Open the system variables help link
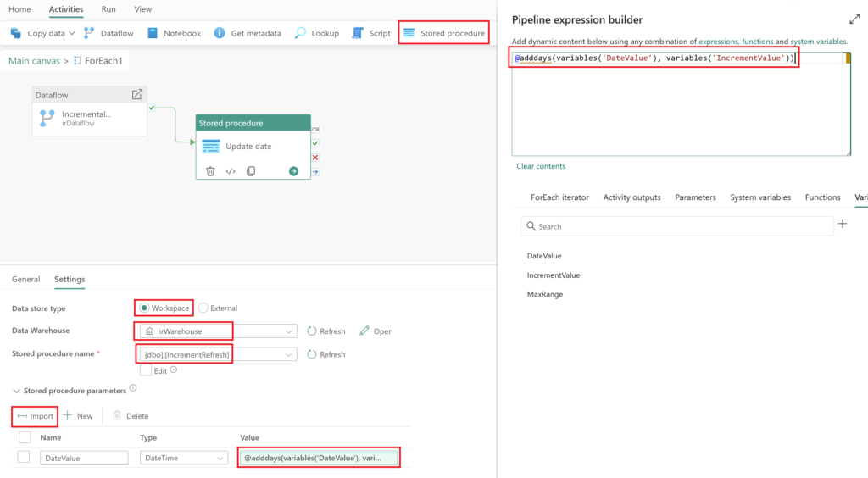The height and width of the screenshot is (478, 868). (818, 42)
